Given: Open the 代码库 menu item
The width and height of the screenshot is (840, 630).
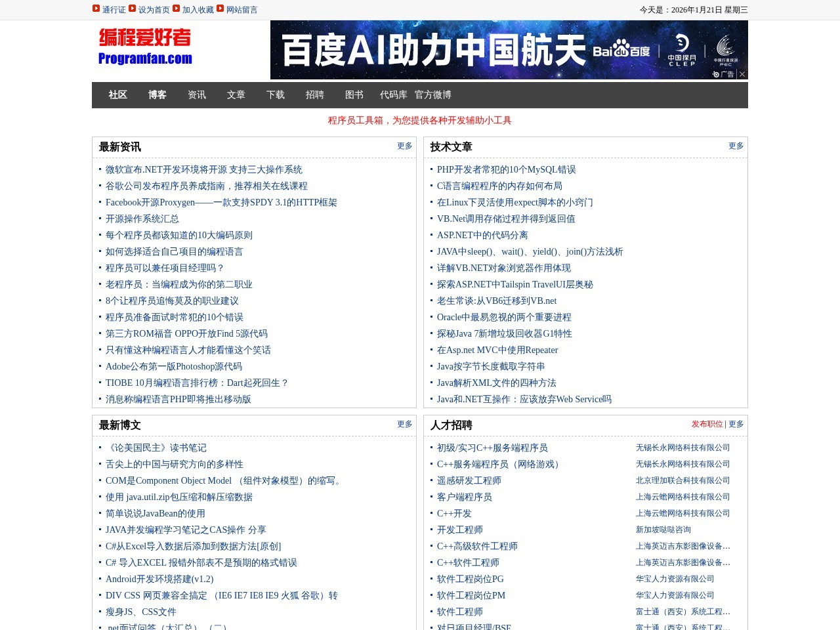Looking at the screenshot, I should (x=394, y=95).
